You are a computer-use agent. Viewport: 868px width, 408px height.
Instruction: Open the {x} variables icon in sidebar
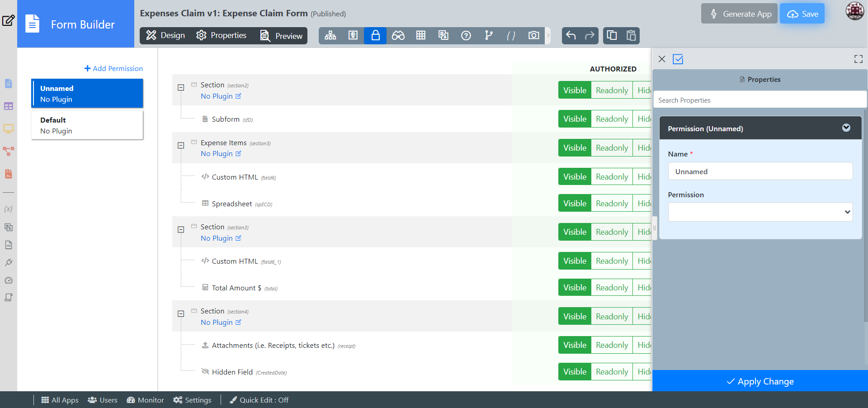tap(8, 209)
